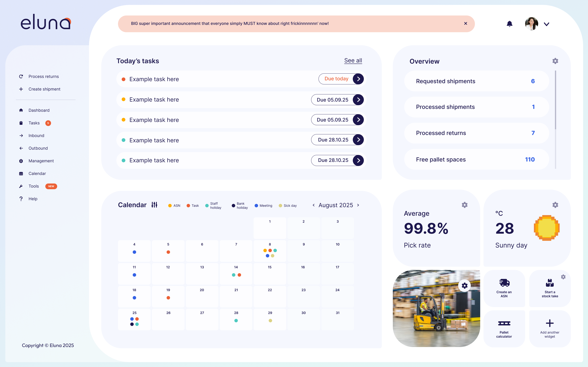
Task: Open weather widget settings gear
Action: tap(555, 205)
